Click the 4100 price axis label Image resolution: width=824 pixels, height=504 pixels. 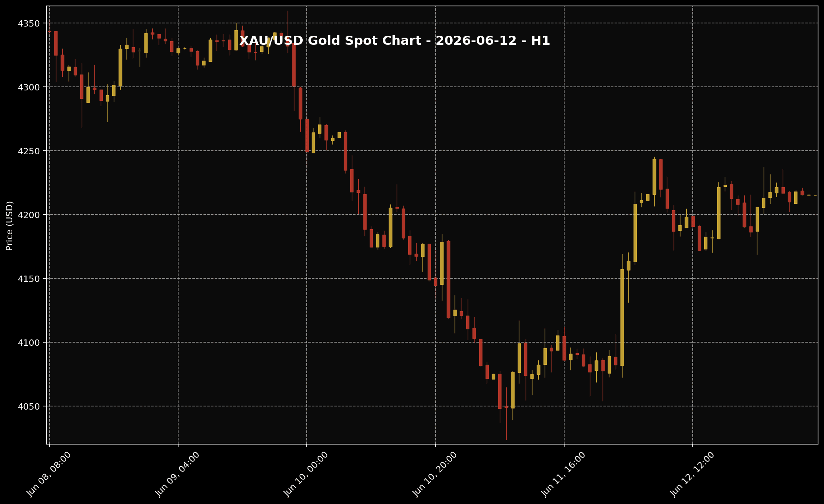(29, 343)
